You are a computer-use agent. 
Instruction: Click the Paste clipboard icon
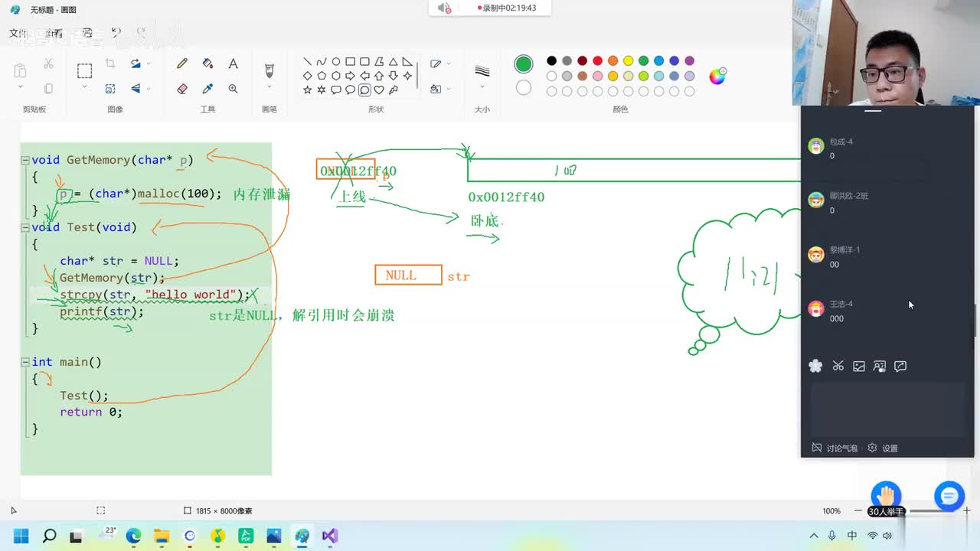[x=21, y=71]
